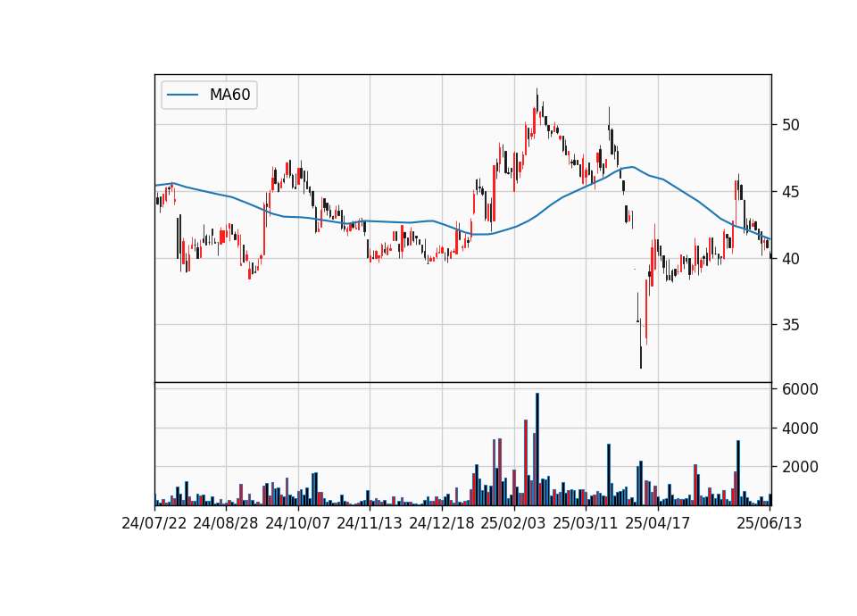
Task: Click the price axis value 45
Action: 790,192
